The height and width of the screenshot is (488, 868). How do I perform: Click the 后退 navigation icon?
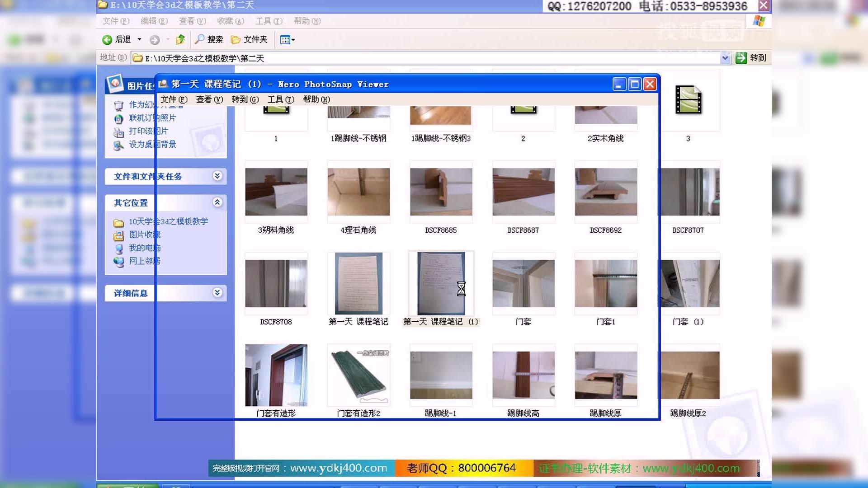tap(107, 40)
